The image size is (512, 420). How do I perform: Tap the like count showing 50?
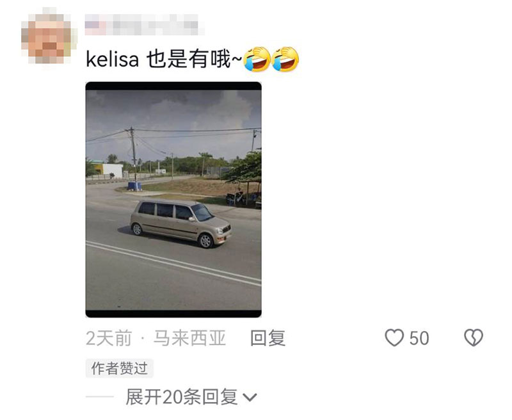(419, 338)
